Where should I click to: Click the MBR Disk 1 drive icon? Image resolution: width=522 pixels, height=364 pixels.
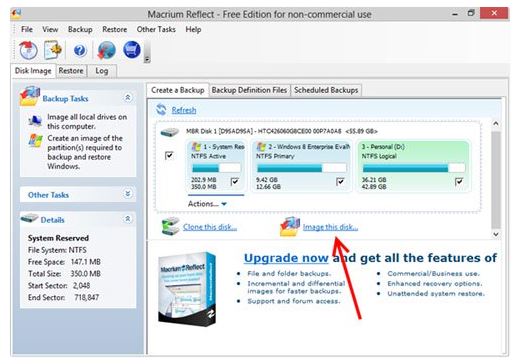coord(170,132)
